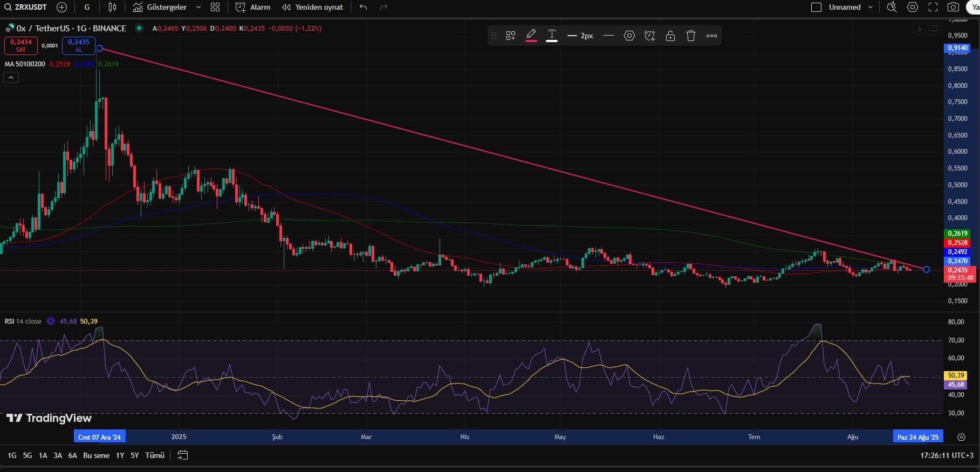Grab the drawing toolbar drag handle
This screenshot has height=472, width=980.
pyautogui.click(x=494, y=36)
